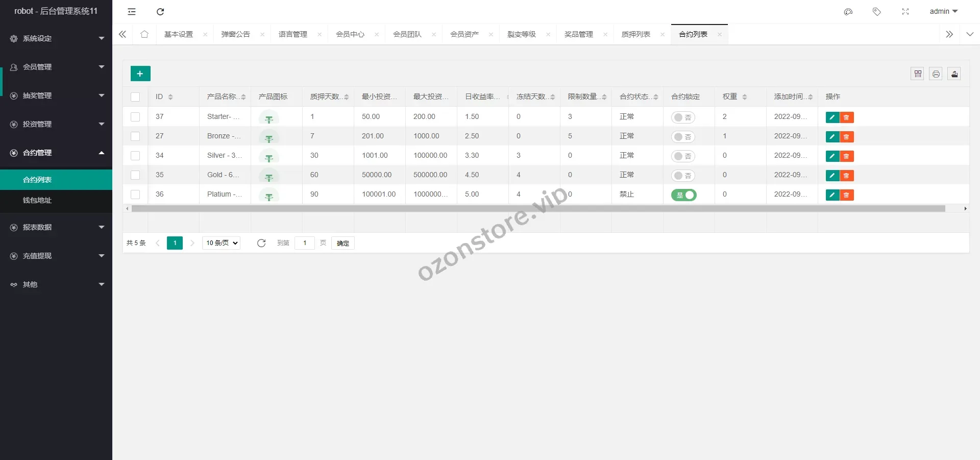Select all rows with header checkbox
Screen dimensions: 980x460
[x=135, y=97]
